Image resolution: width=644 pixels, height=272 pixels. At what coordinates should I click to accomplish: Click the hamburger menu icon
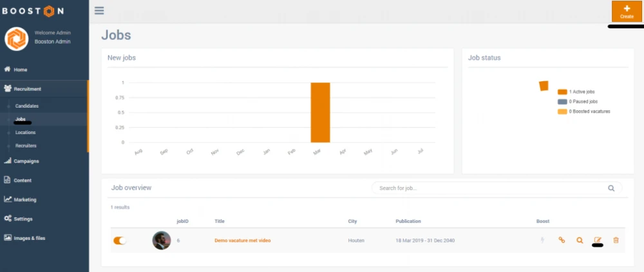99,10
